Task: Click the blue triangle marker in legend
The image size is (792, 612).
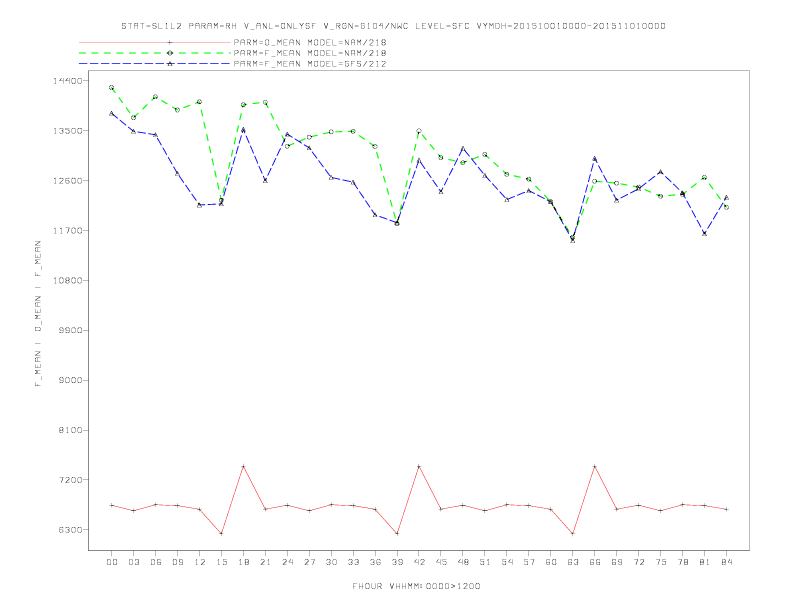Action: pos(170,64)
